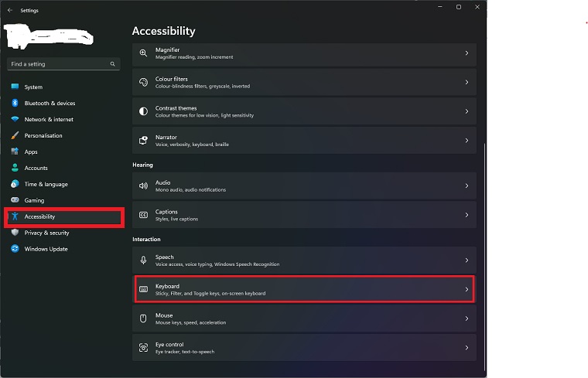Click the Magnifier icon
588x378 pixels.
click(x=143, y=53)
